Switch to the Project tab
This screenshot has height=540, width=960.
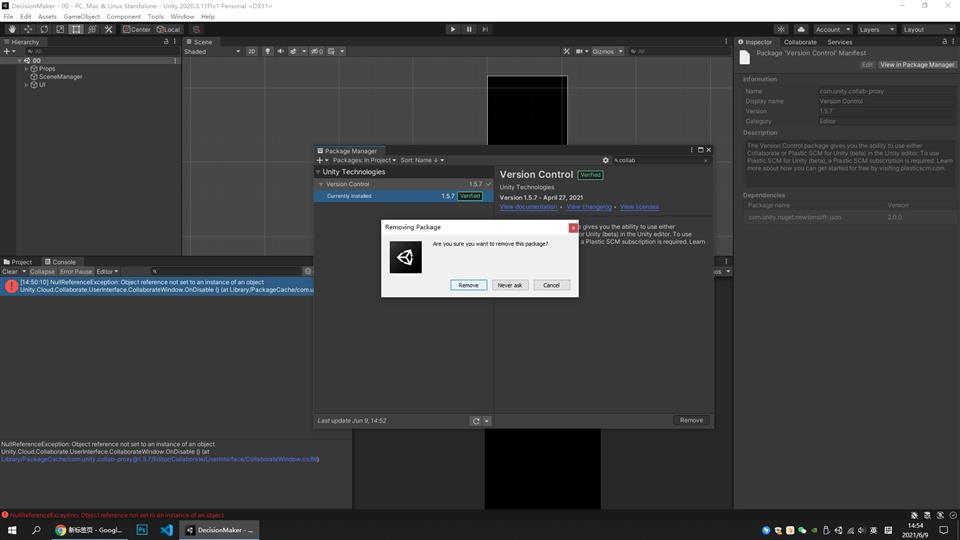[18, 262]
